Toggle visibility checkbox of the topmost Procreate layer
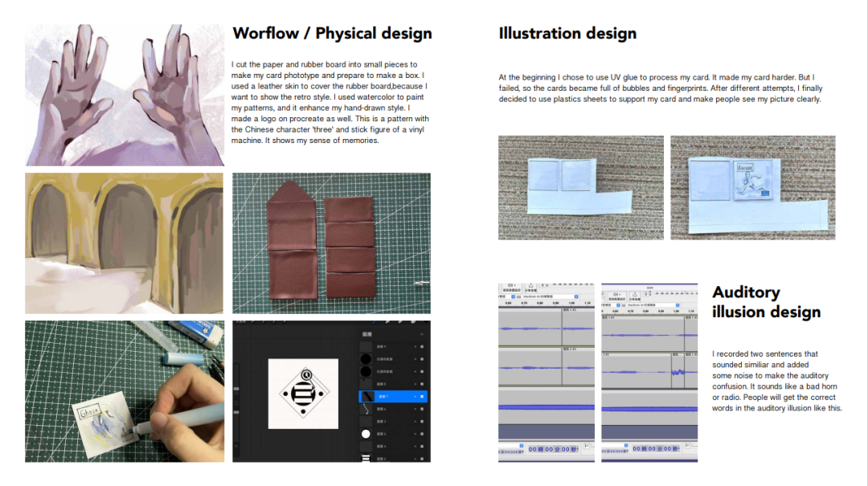 pos(422,346)
